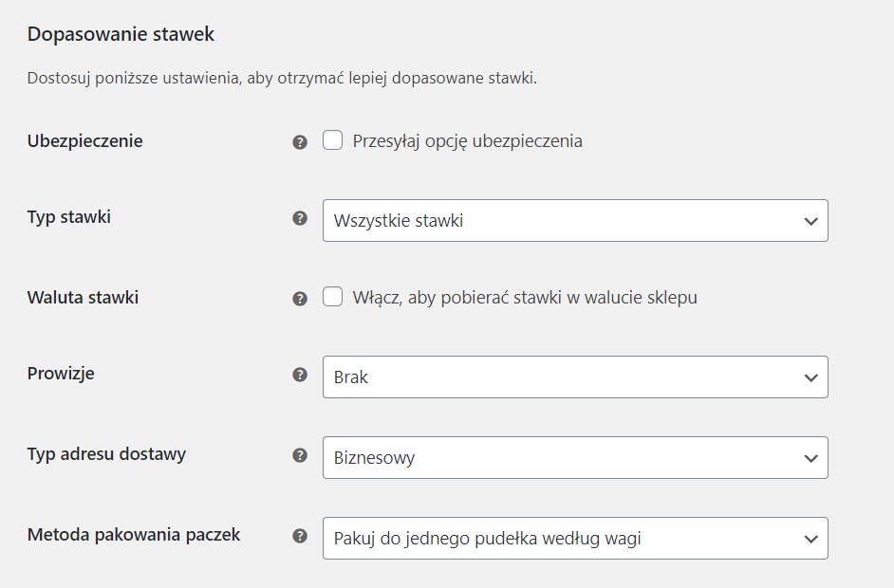894x588 pixels.
Task: Click the 'Przesyłaj opcję ubezpieczenia' label text
Action: [468, 141]
